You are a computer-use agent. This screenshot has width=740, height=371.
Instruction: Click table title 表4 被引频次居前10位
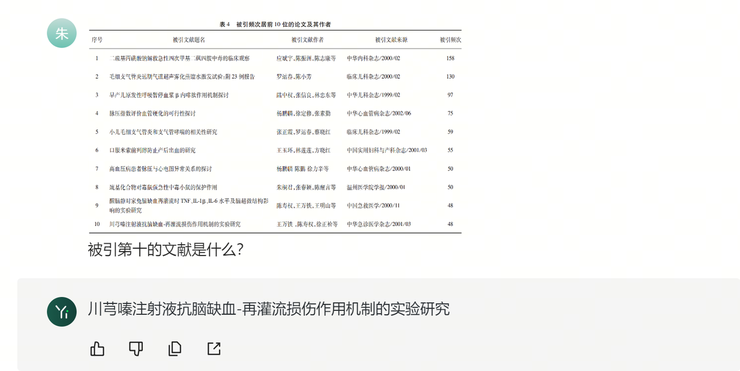[x=275, y=24]
